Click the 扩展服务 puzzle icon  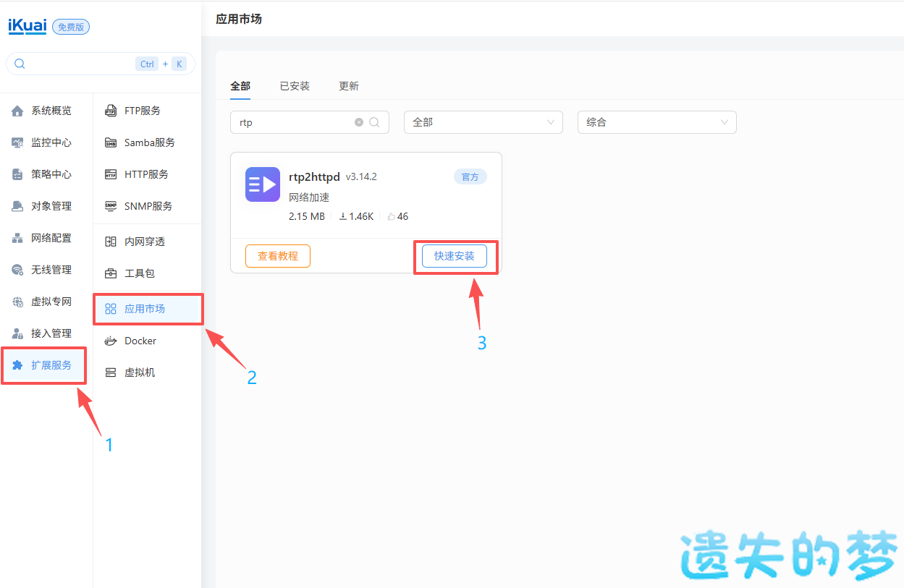(x=17, y=365)
